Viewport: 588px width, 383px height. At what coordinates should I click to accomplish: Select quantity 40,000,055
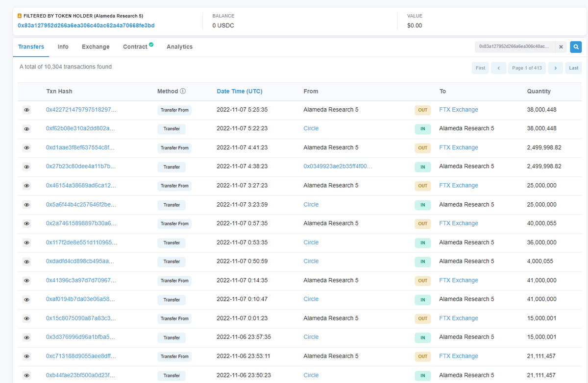[x=541, y=223]
